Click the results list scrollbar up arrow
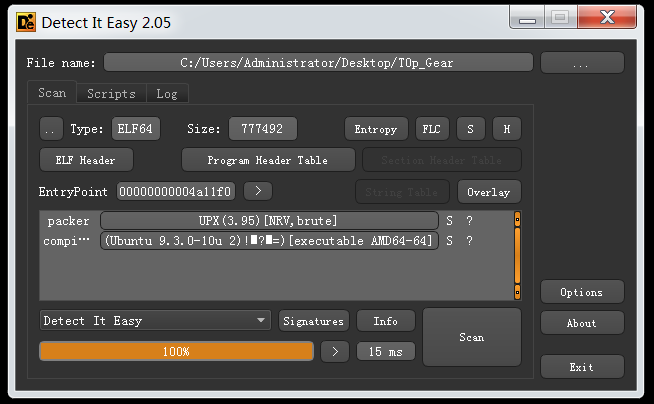This screenshot has height=404, width=654. click(x=517, y=219)
